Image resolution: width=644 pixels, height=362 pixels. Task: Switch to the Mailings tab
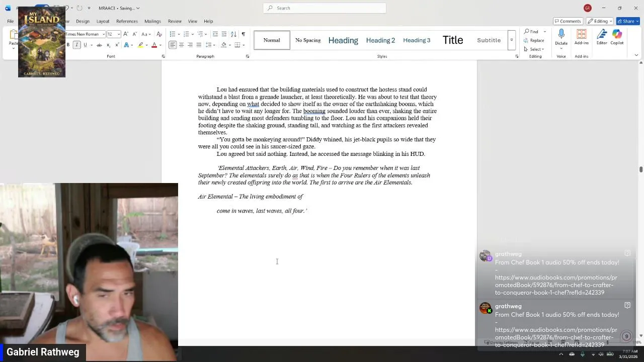(152, 21)
